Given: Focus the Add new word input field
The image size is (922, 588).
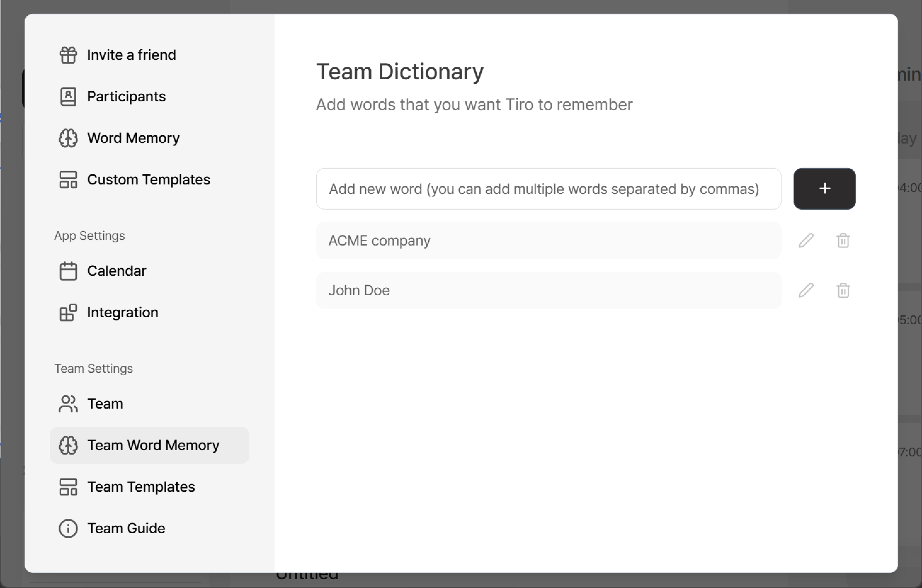Looking at the screenshot, I should coord(548,189).
